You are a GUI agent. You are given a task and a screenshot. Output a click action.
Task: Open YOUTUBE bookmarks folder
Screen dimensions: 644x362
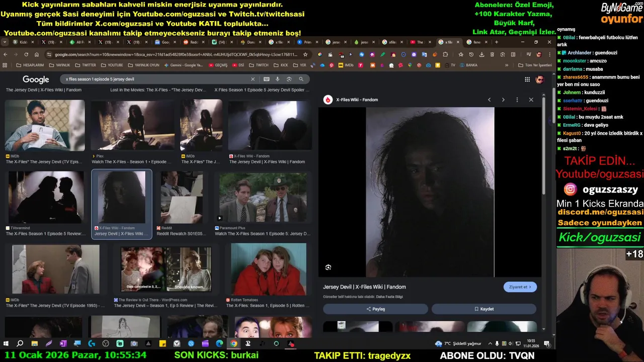[x=112, y=65]
